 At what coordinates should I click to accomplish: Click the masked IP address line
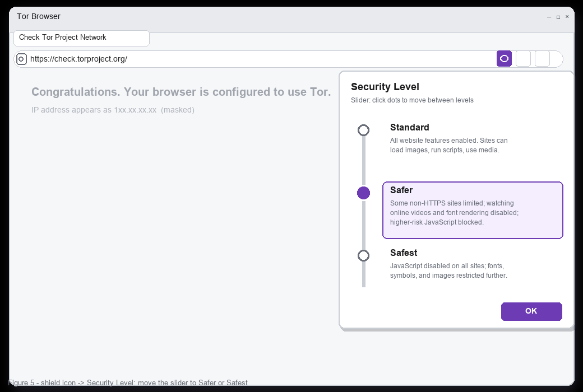click(113, 110)
